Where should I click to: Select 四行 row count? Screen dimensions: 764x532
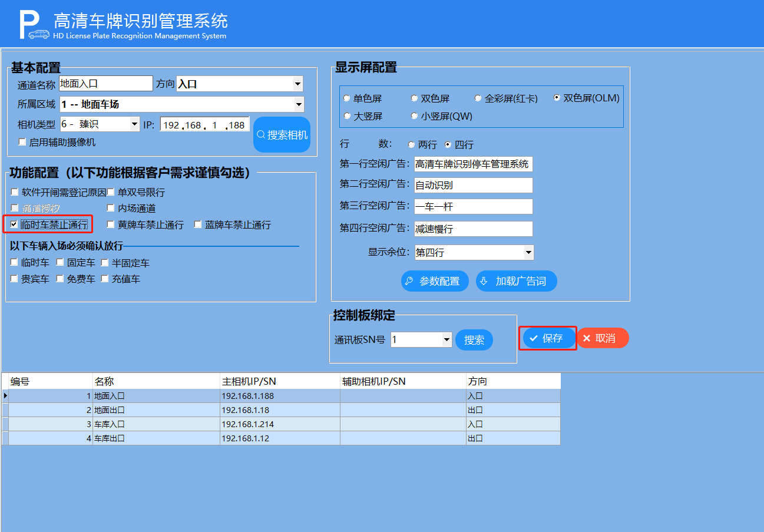pyautogui.click(x=448, y=144)
